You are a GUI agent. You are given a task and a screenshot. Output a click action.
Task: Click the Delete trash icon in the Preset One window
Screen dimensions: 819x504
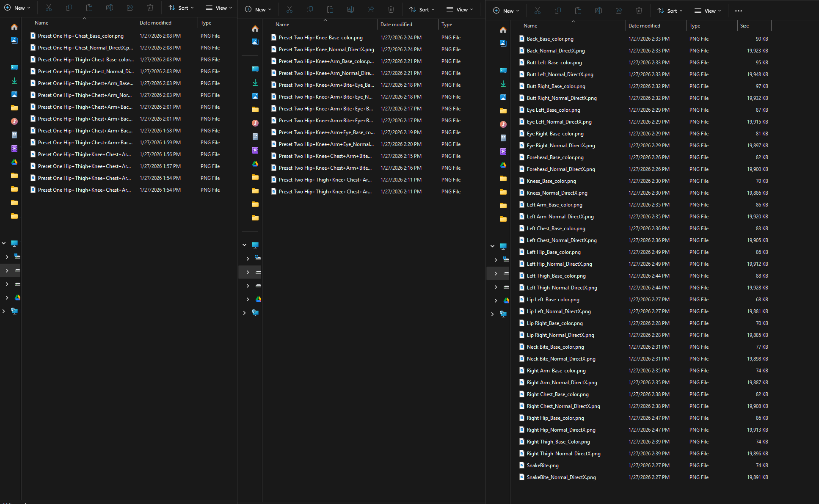(x=150, y=8)
